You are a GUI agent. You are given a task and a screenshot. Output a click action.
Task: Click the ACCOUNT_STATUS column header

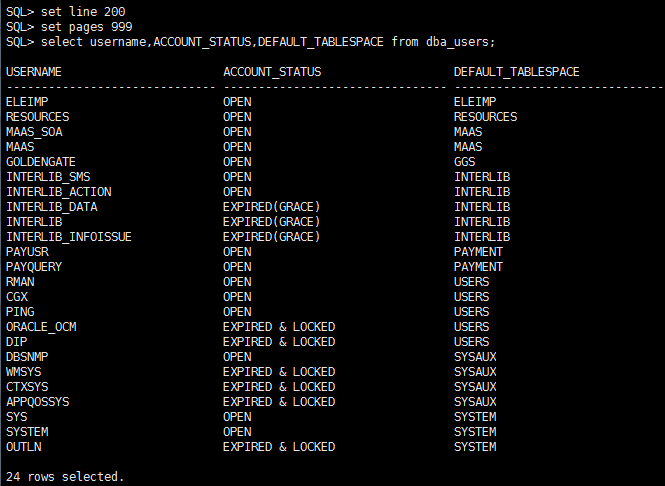(272, 72)
